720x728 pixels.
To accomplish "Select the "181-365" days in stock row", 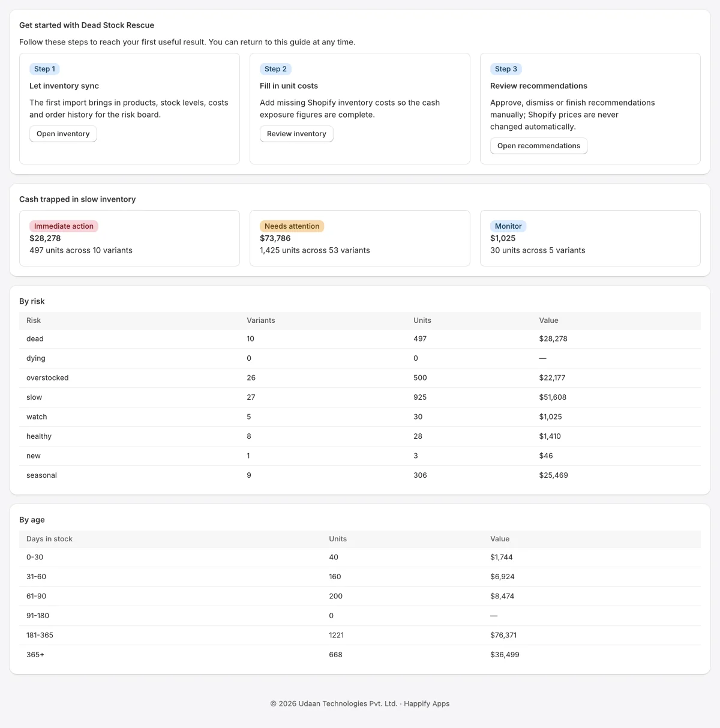I will (x=360, y=636).
